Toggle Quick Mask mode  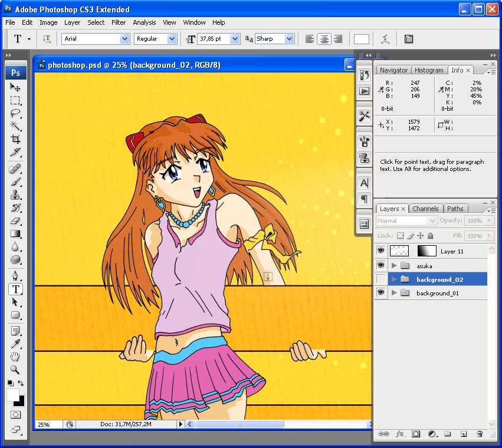(15, 415)
